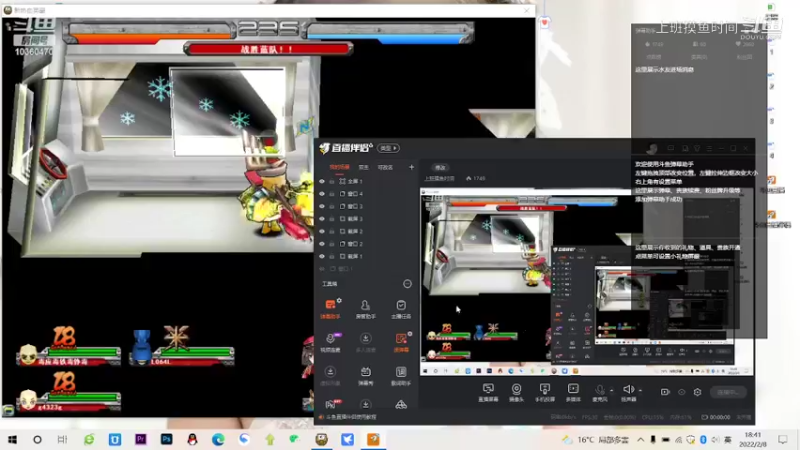This screenshot has width=800, height=450.
Task: Click the record video icon near start button
Action: tap(665, 392)
